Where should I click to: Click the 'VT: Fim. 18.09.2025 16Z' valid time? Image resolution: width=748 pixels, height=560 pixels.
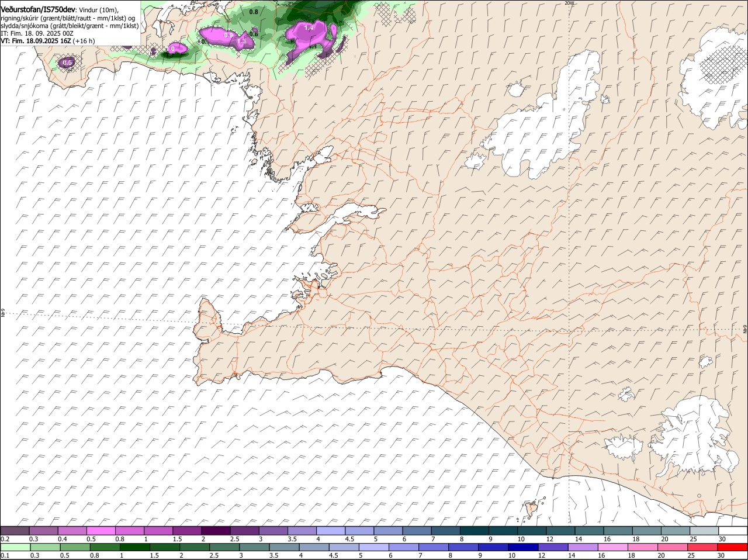pos(36,41)
